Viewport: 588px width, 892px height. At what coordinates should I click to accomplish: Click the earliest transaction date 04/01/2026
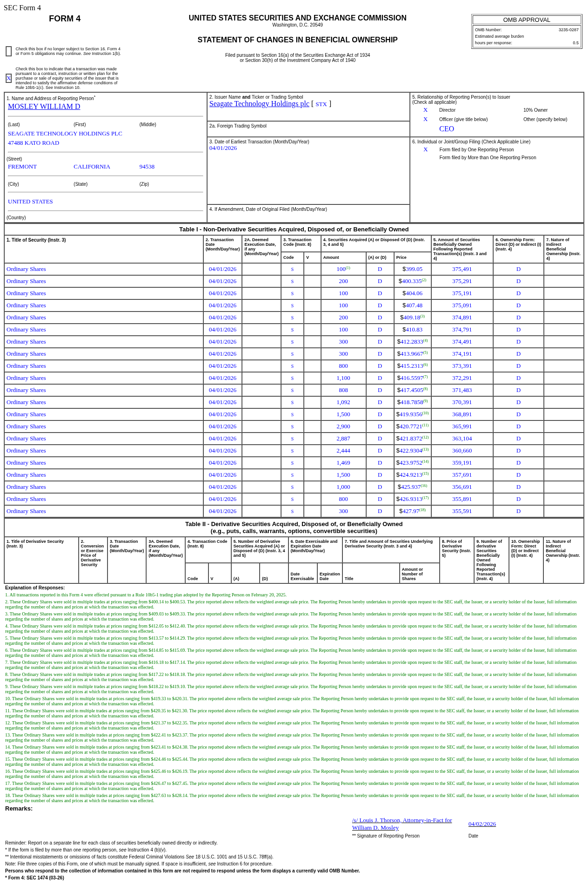click(x=223, y=148)
